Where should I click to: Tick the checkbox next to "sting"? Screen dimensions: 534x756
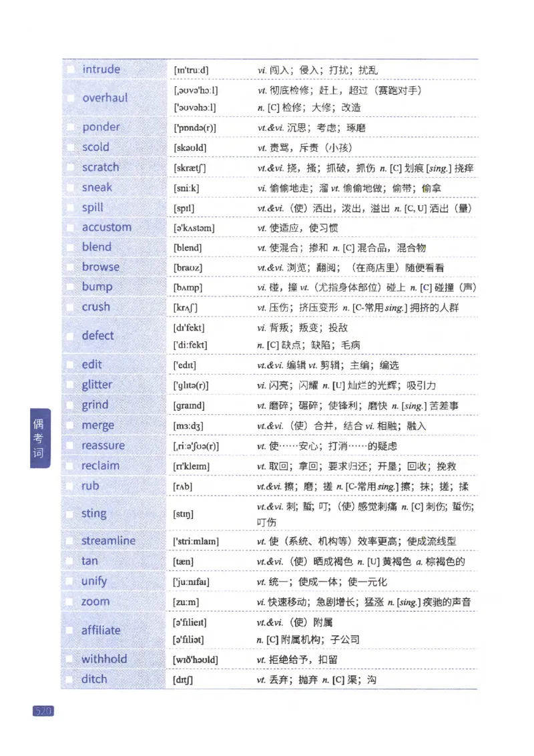click(71, 513)
